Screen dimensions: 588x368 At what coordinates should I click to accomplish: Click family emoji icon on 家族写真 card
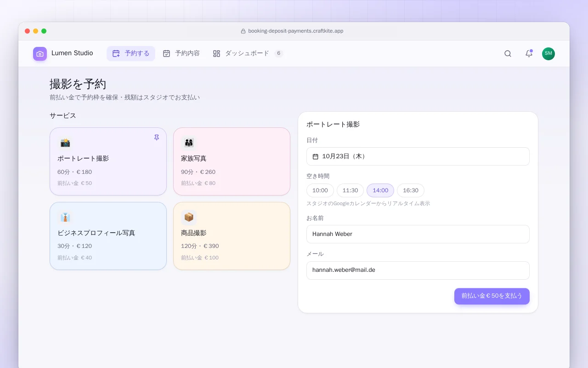tap(189, 143)
